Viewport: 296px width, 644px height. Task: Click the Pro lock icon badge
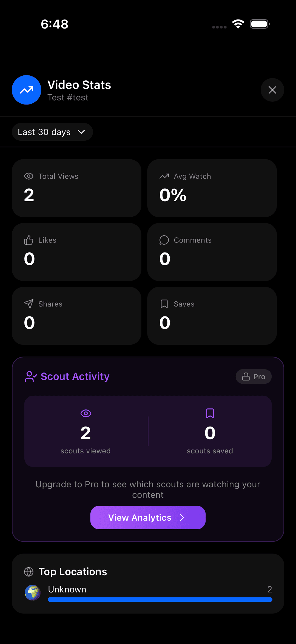tap(245, 377)
